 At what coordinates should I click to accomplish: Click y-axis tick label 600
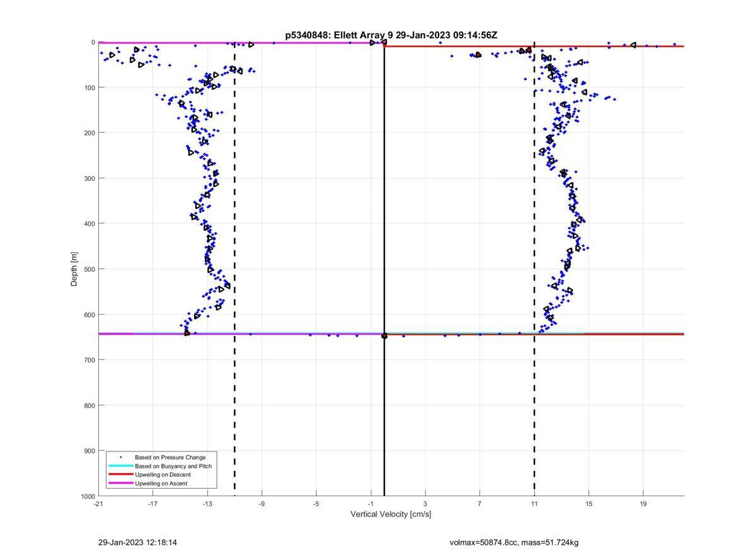(89, 315)
